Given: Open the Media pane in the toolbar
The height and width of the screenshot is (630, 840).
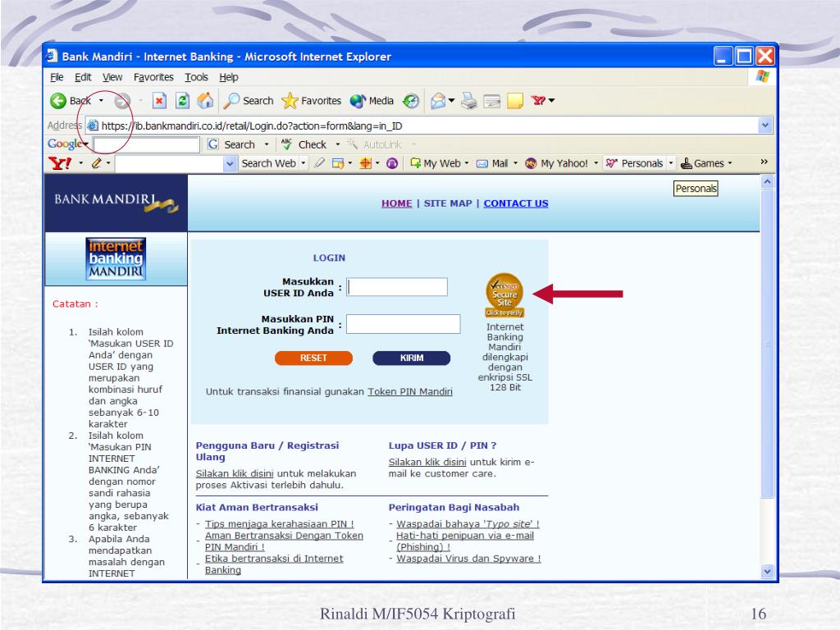Looking at the screenshot, I should point(372,101).
